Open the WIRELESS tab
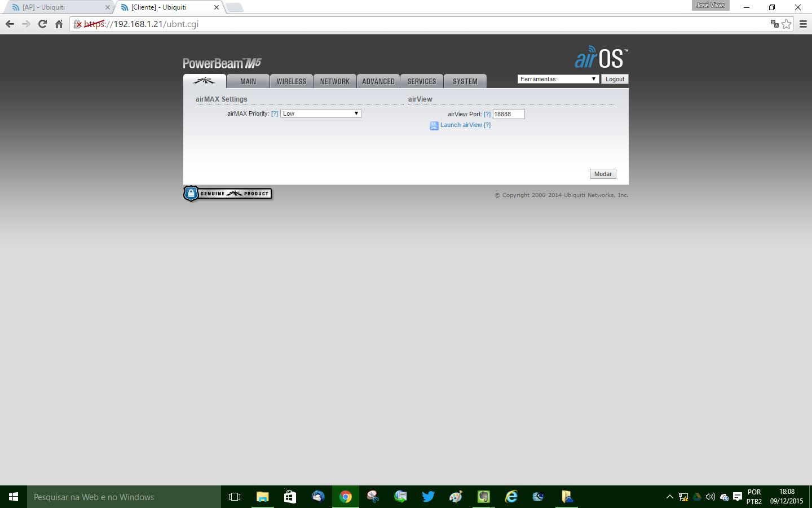Screen dimensions: 812x508 click(292, 81)
